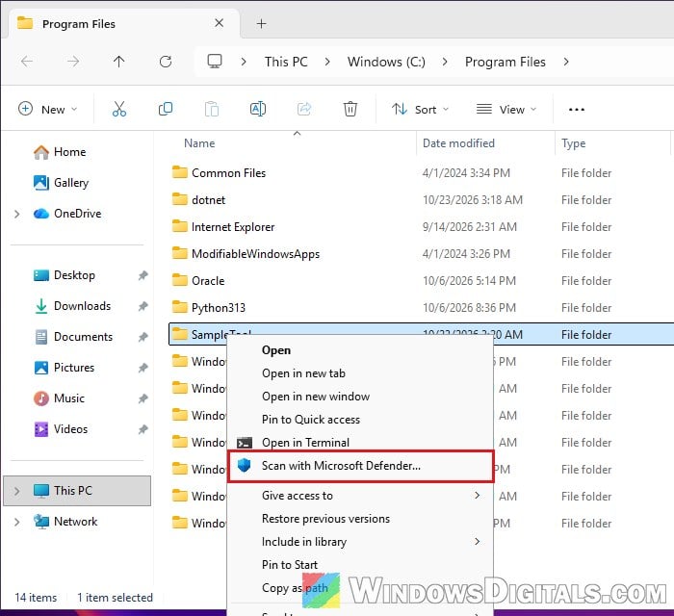Click the Rename icon in toolbar

(x=258, y=109)
